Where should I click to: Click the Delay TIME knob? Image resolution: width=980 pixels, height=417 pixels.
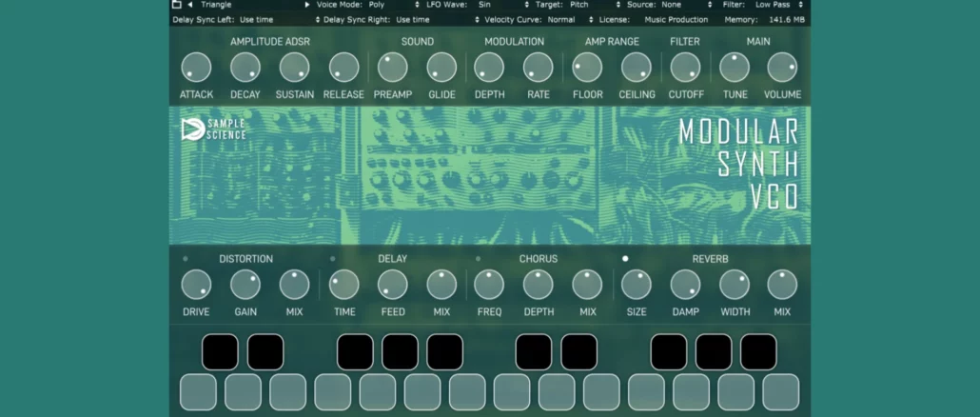point(344,285)
